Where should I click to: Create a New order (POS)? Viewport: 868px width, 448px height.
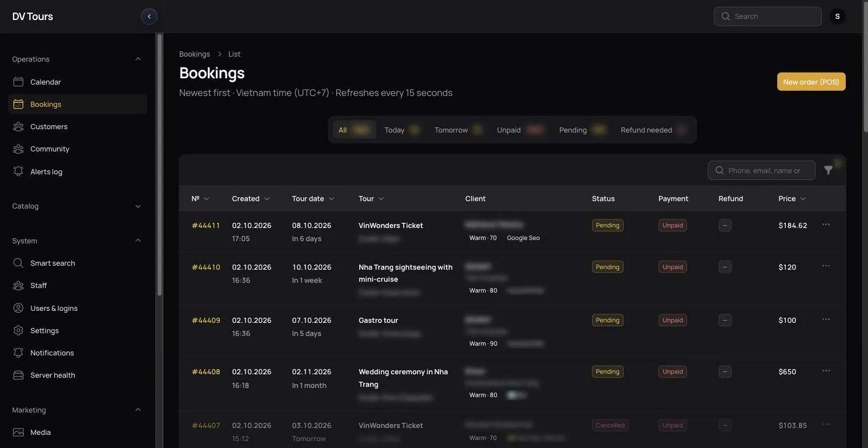coord(811,82)
